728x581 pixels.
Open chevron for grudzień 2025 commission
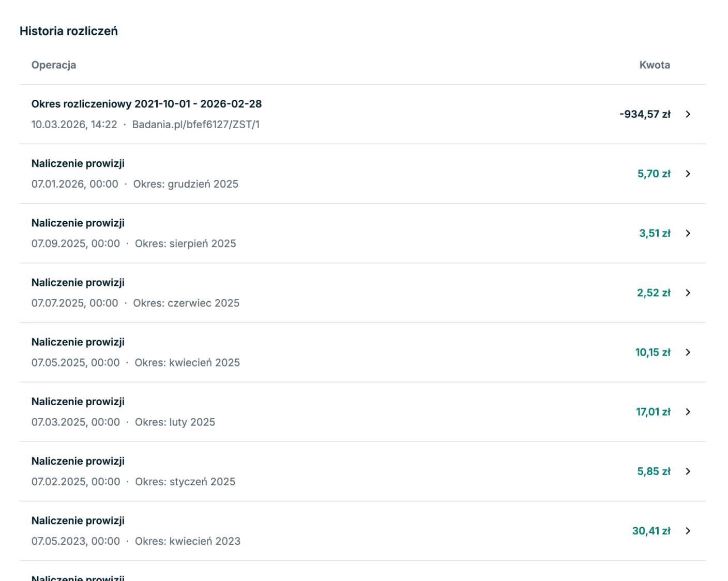tap(688, 174)
